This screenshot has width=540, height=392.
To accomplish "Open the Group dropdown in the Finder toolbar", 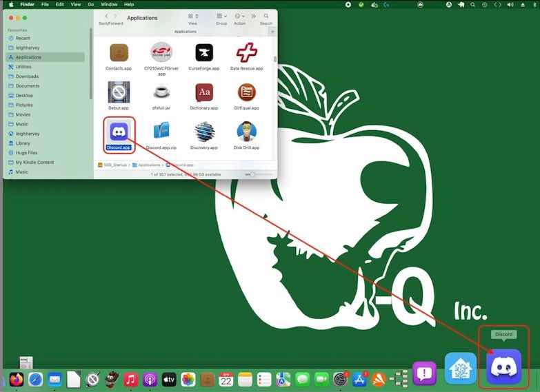I will coord(221,16).
